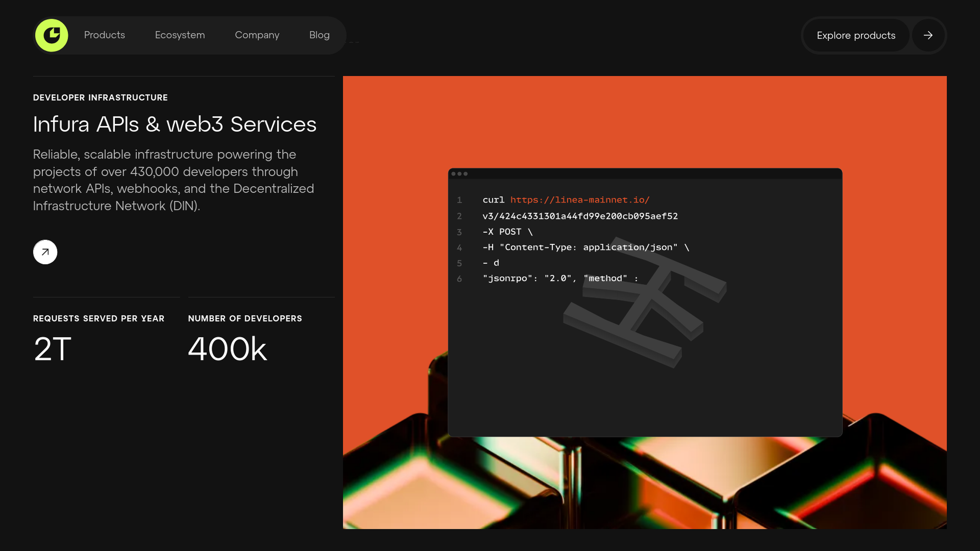Click the three dots on code window
The height and width of the screenshot is (551, 980).
[x=459, y=174]
